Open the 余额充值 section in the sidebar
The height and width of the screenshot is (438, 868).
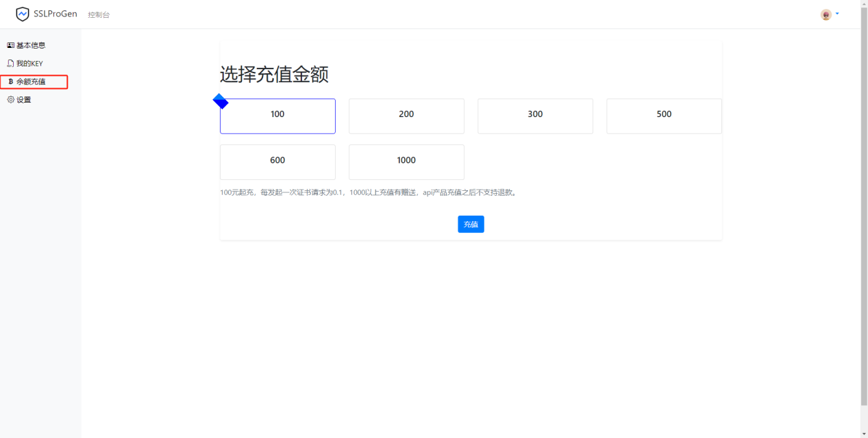[x=30, y=81]
